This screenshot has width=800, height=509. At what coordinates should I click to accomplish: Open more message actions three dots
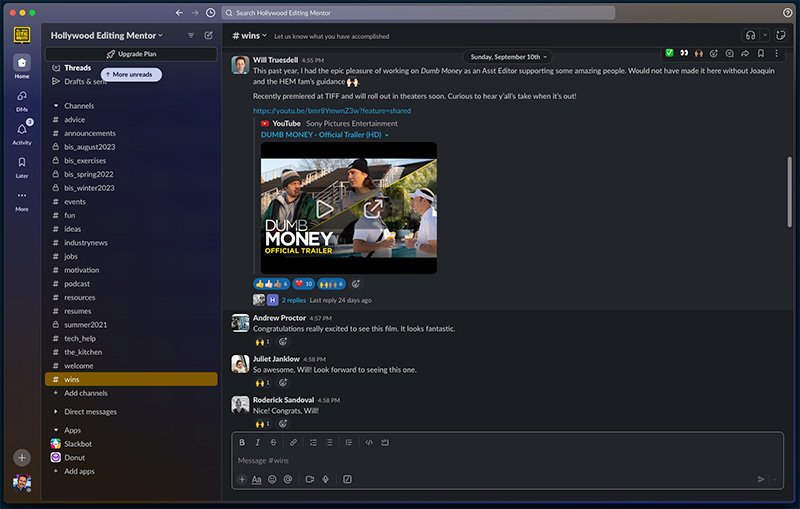pyautogui.click(x=777, y=53)
